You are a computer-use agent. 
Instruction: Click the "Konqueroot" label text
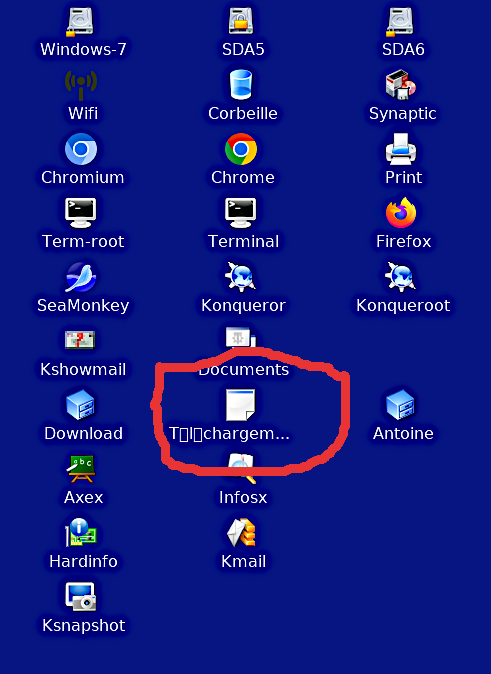click(403, 306)
